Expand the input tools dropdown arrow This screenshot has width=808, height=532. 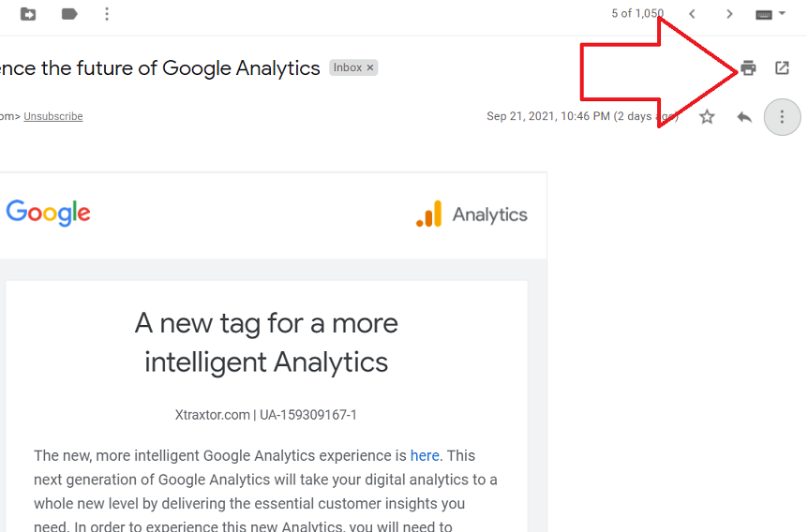point(783,14)
